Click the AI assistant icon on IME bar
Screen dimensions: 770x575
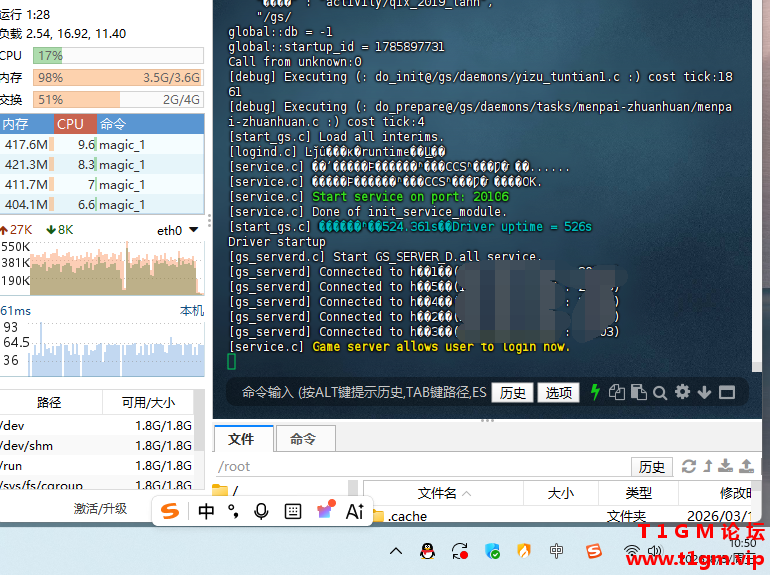coord(355,511)
